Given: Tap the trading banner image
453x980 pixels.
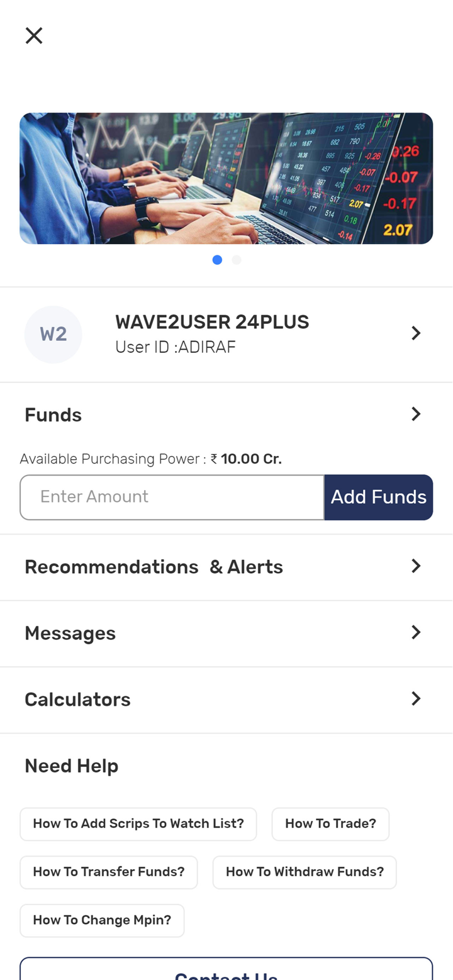Looking at the screenshot, I should [226, 179].
